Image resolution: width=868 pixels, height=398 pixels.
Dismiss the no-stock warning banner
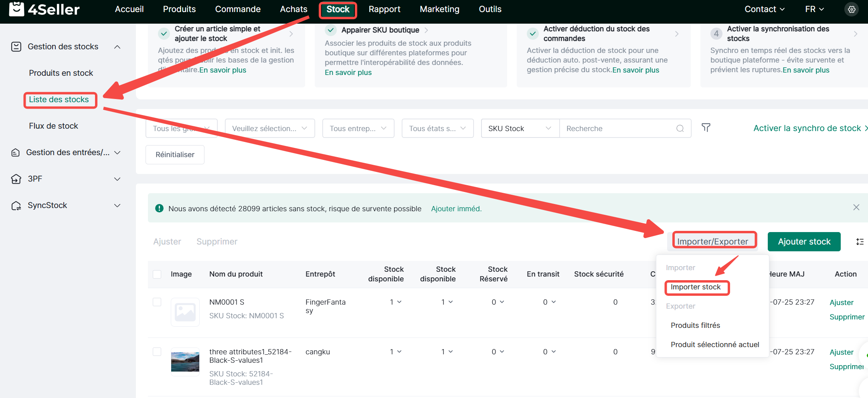(x=856, y=207)
